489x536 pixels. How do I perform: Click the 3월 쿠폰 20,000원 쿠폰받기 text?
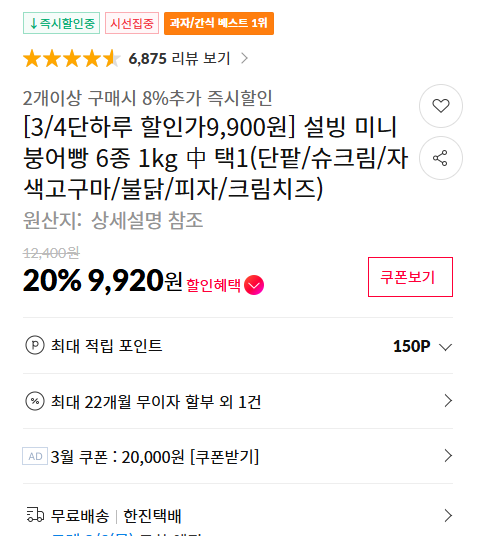point(155,456)
